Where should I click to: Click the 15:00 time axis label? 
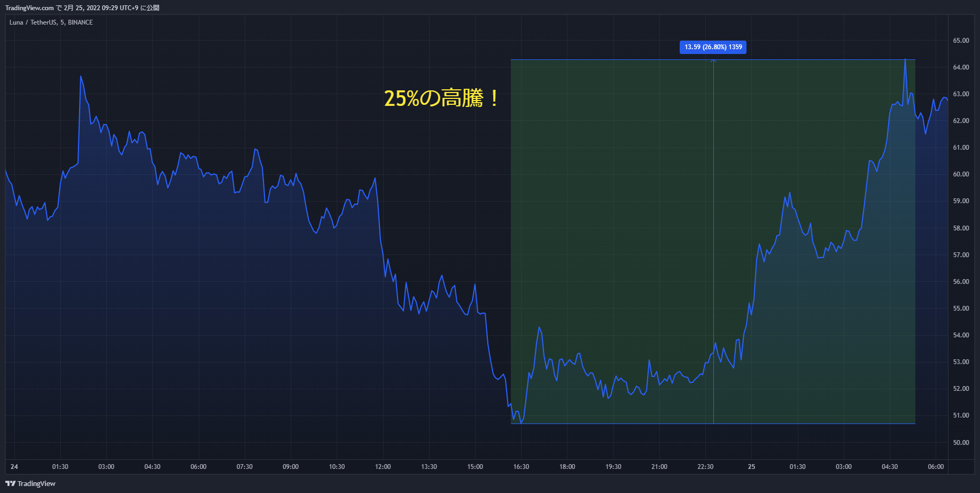[x=475, y=467]
